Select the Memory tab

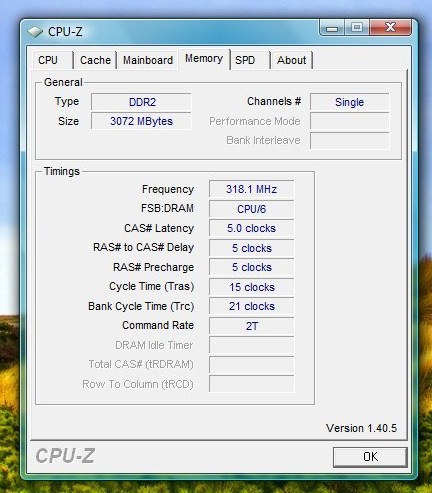click(204, 59)
